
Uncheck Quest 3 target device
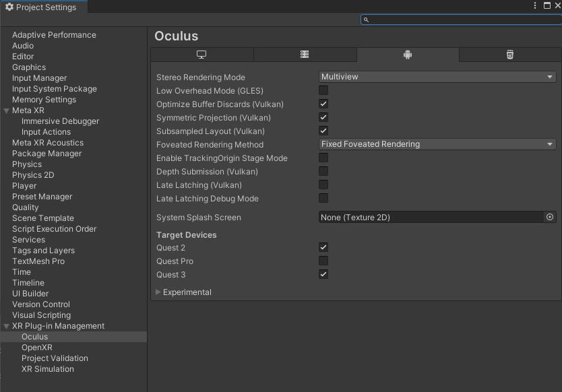point(323,275)
